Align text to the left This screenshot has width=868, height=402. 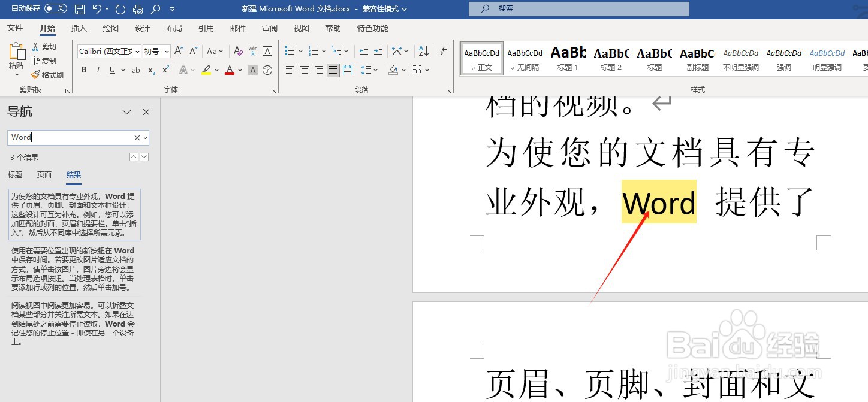point(290,71)
